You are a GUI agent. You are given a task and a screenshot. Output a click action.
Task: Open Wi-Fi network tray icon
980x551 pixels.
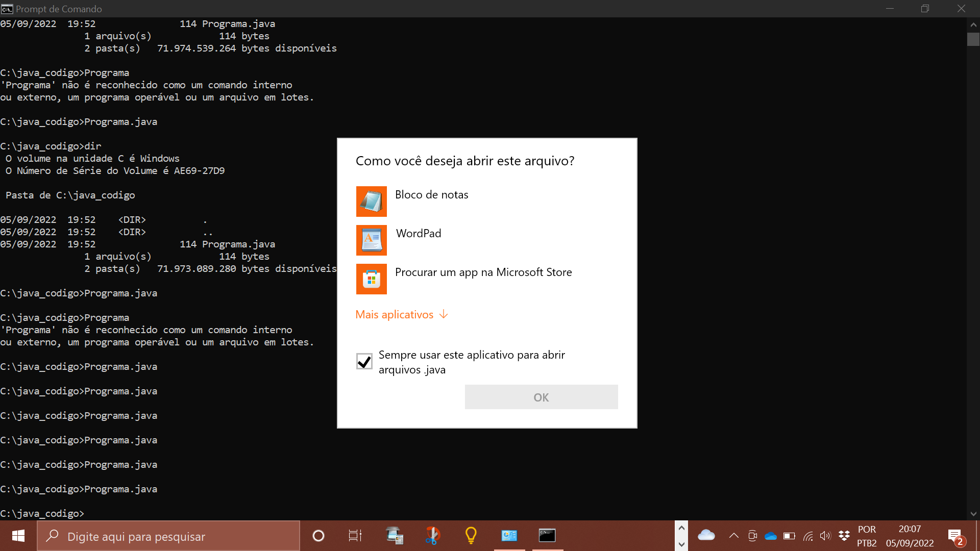pos(808,536)
